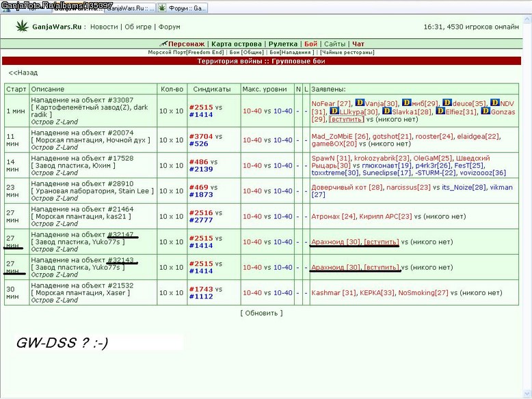Open player toxxtreme[30] profile

coord(335,173)
